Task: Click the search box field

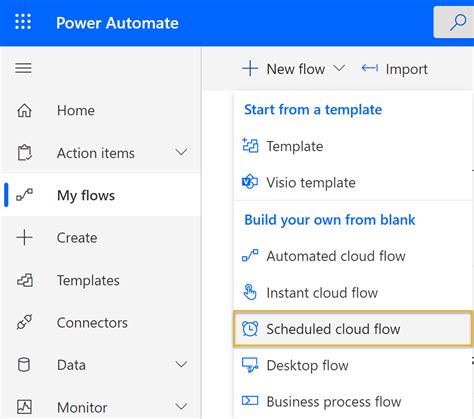Action: click(x=454, y=22)
